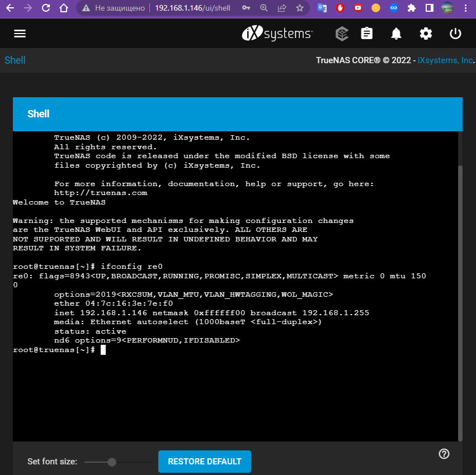Viewport: 476px width, 475px height.
Task: Open the browser profile avatar
Action: tap(447, 8)
